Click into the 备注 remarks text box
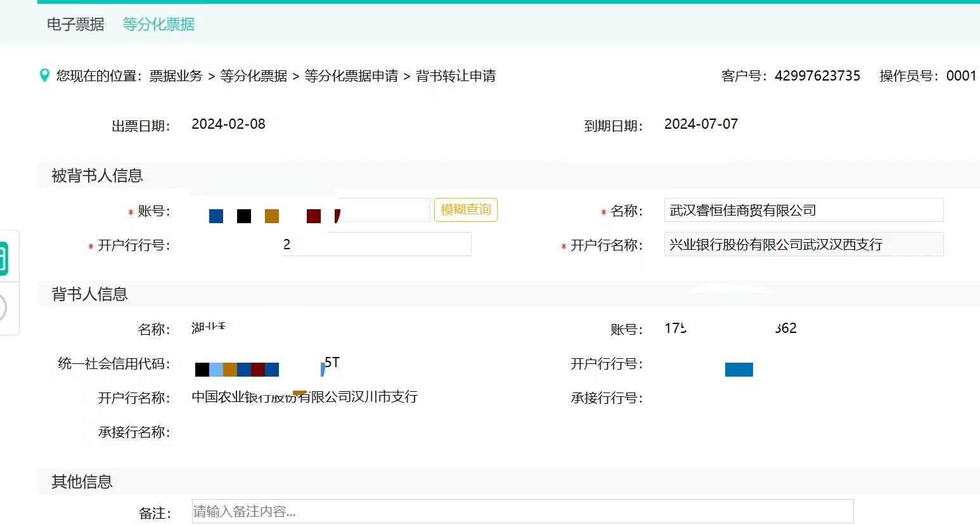The image size is (980, 525). 522,511
